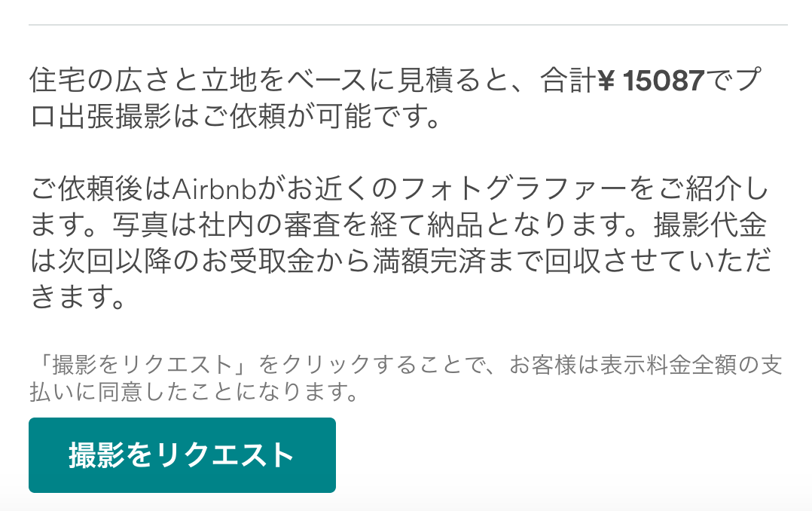Click the final きます。 line of the paragraph
812x511 pixels.
click(x=78, y=297)
